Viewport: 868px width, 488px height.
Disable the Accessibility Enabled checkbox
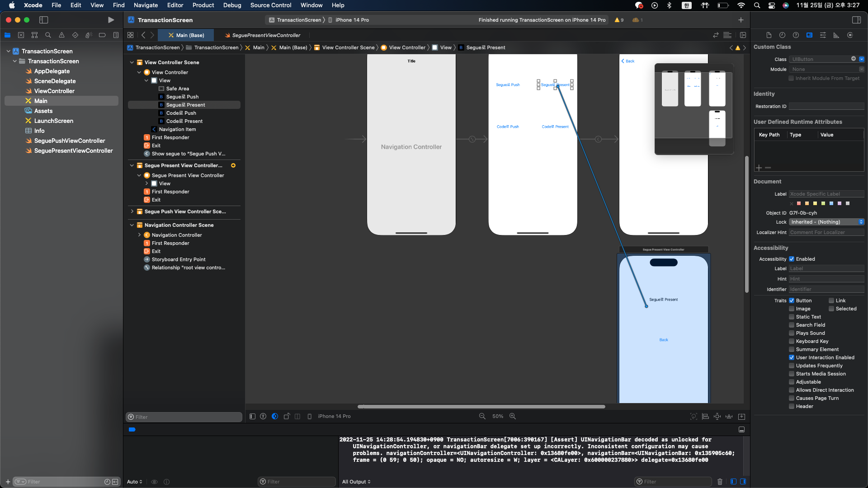792,259
